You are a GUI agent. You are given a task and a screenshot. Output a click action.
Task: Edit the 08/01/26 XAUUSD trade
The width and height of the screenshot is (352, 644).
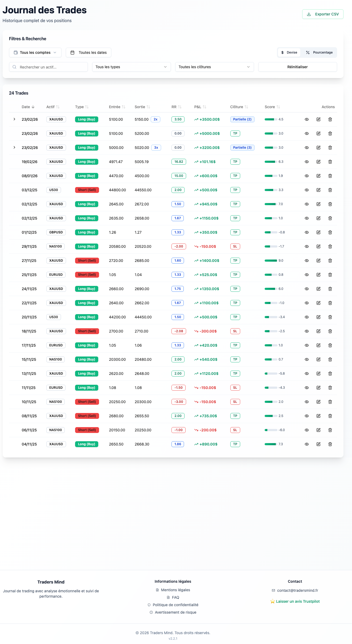point(318,176)
